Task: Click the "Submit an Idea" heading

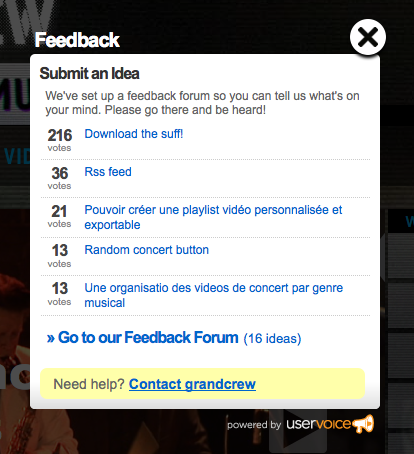Action: click(89, 73)
